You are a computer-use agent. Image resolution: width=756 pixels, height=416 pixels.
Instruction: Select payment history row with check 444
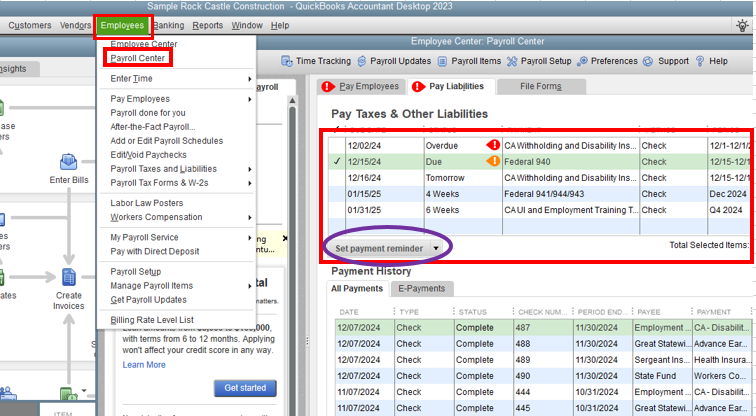point(543,392)
